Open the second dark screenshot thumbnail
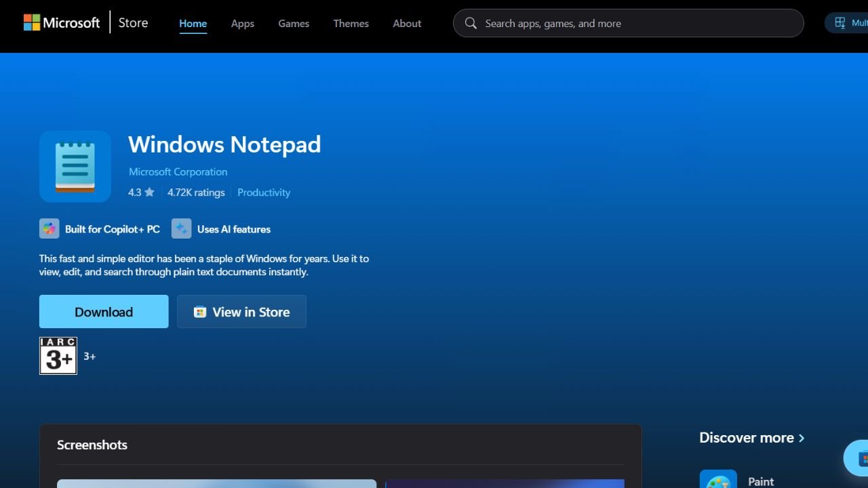The width and height of the screenshot is (868, 488). click(505, 484)
